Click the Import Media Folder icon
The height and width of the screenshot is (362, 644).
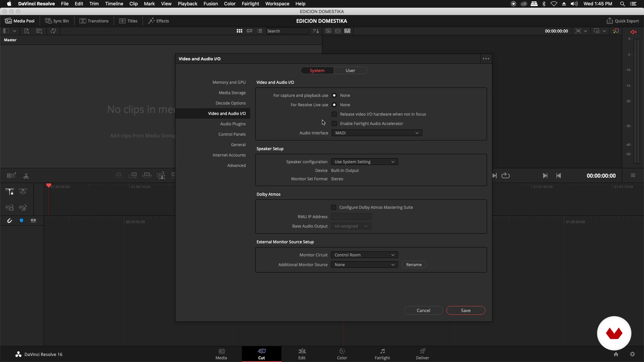click(39, 31)
